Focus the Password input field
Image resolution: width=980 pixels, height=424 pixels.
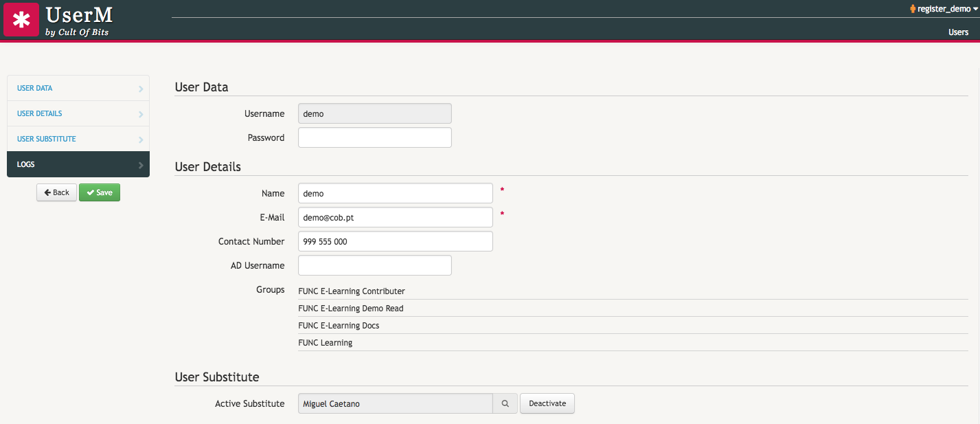(x=375, y=137)
